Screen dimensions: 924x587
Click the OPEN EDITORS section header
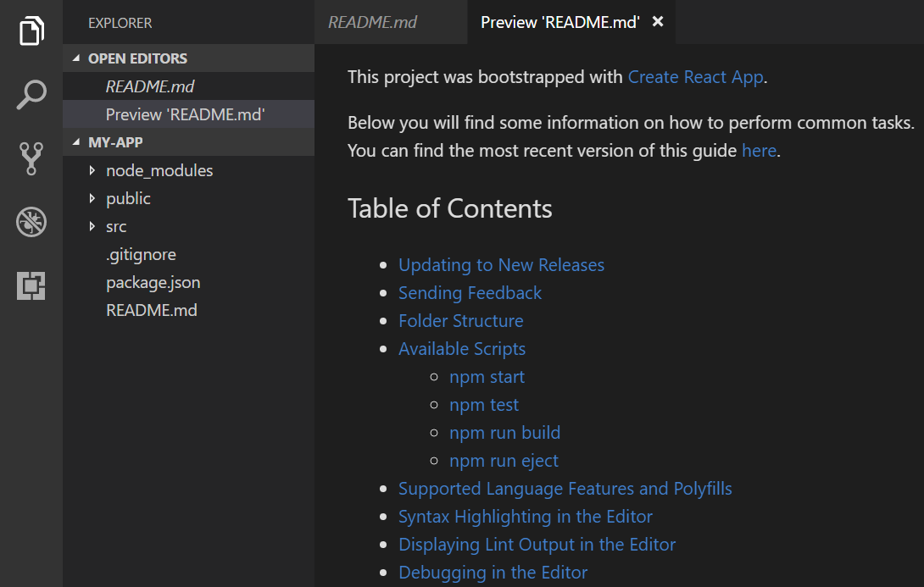188,58
